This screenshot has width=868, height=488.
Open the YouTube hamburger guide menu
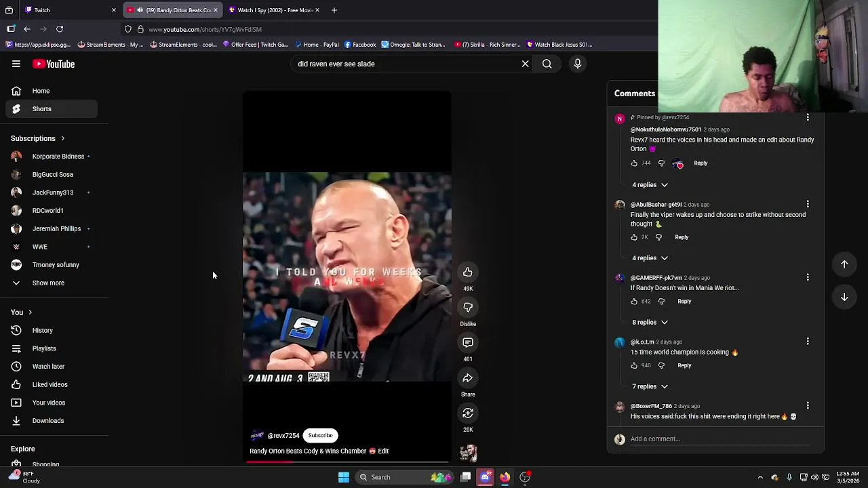point(16,64)
